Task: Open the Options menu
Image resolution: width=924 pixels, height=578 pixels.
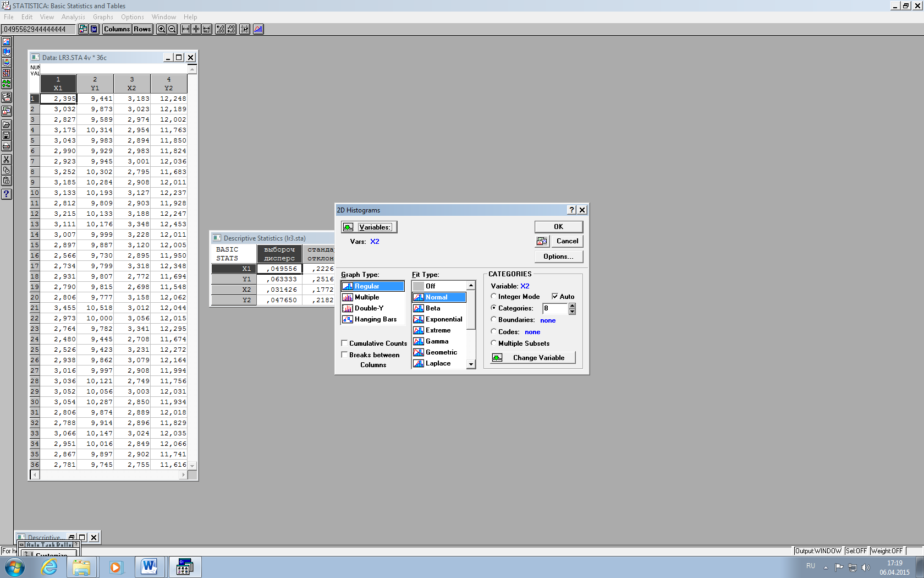Action: (133, 17)
